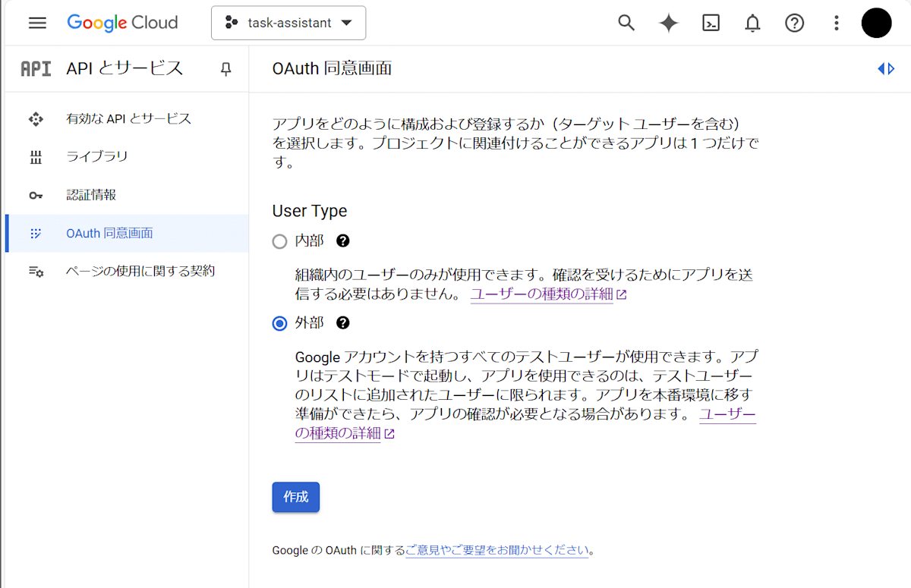Screen dimensions: 911x588
Task: Select the 外部 radio button
Action: tap(280, 324)
